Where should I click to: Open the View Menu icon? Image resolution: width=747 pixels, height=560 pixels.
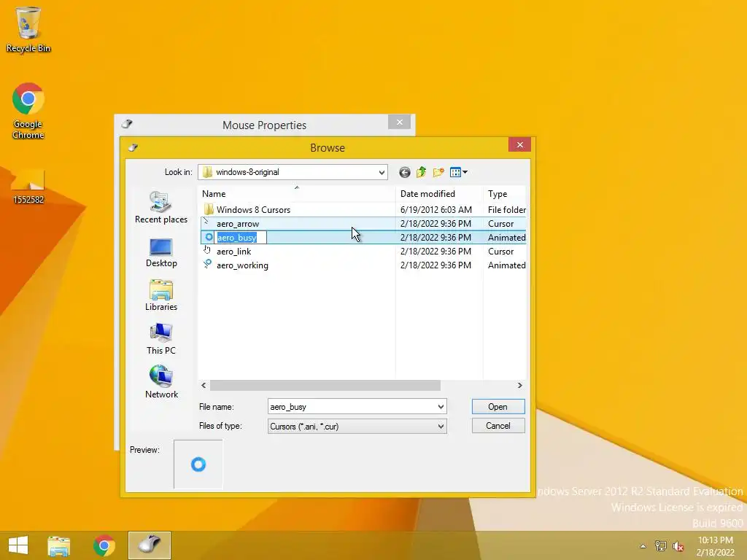(458, 172)
